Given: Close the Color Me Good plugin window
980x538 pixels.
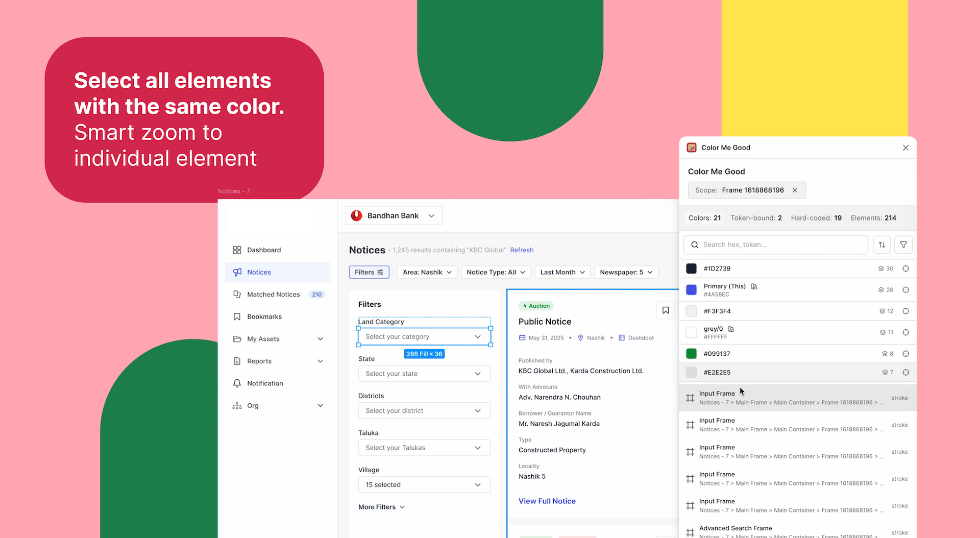Looking at the screenshot, I should tap(905, 148).
